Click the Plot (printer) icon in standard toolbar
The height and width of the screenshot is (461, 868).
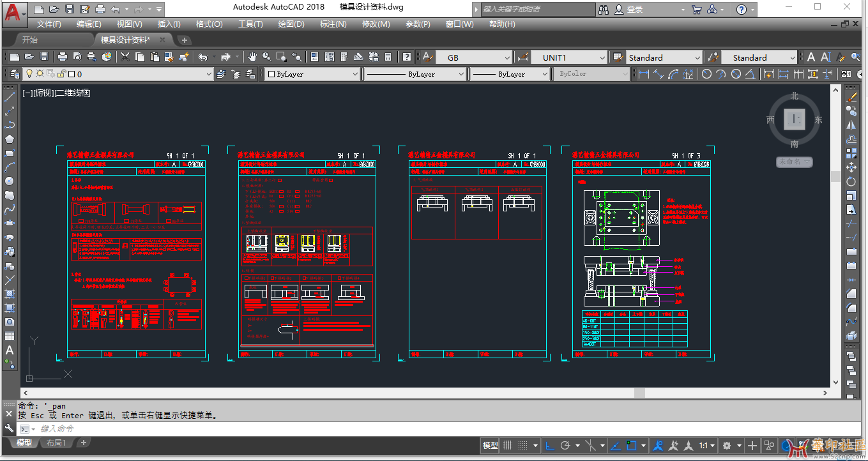click(x=63, y=57)
